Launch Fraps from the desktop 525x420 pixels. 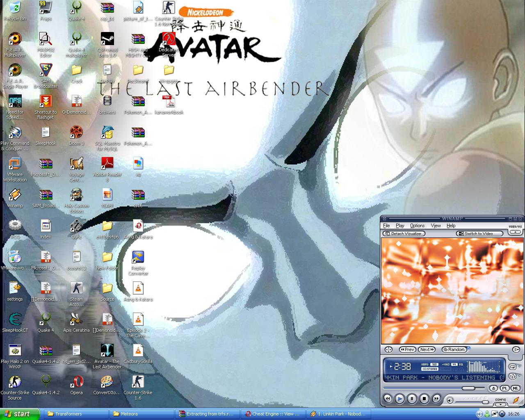point(46,11)
